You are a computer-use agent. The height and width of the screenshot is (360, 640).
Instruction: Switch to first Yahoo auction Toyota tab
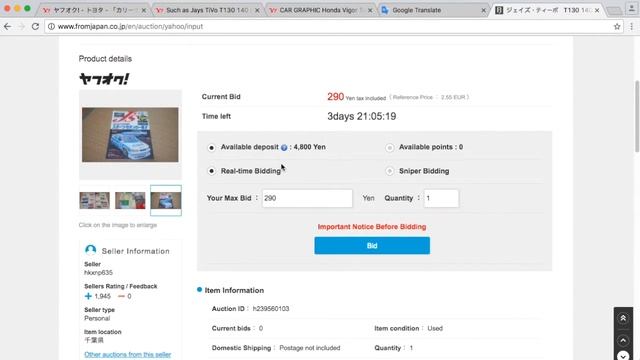pos(94,10)
